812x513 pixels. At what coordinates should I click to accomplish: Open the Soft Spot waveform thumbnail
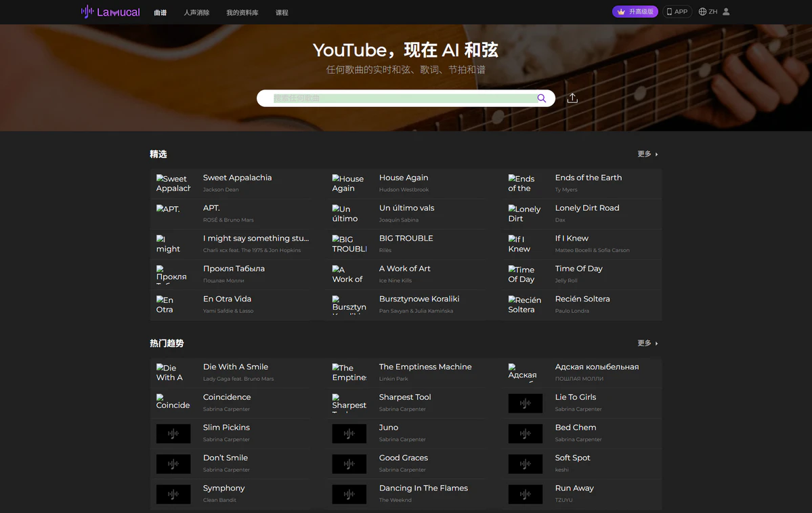pyautogui.click(x=525, y=464)
